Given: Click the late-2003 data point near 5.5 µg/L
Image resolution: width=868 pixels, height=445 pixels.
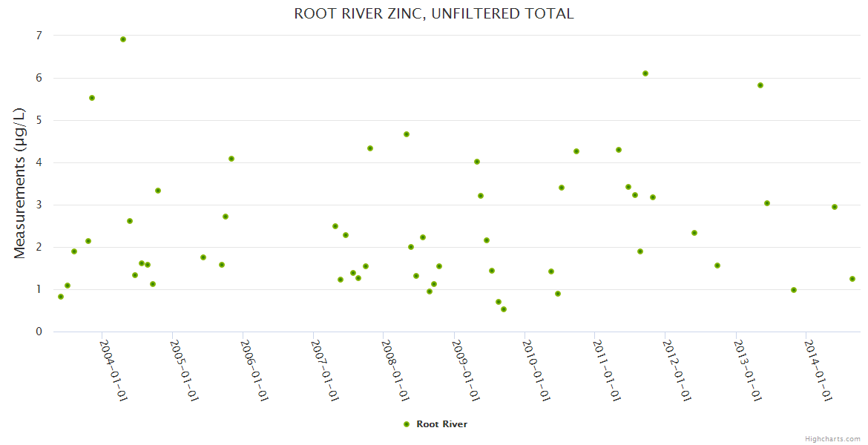Looking at the screenshot, I should click(92, 98).
